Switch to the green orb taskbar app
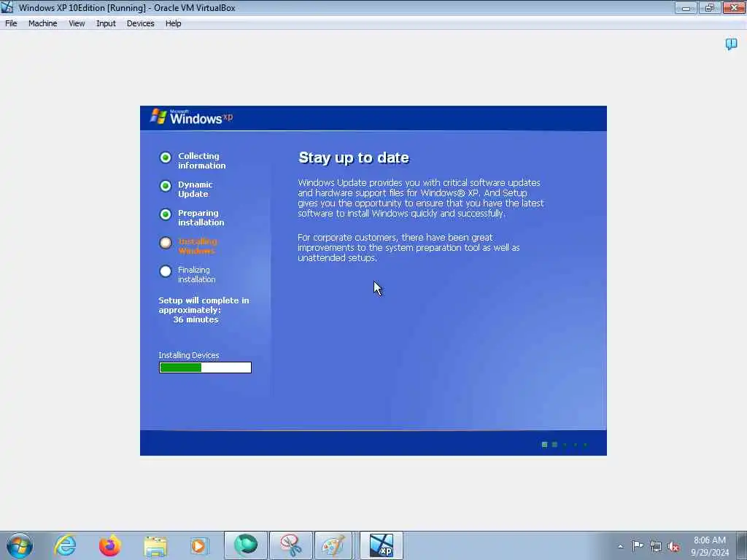The height and width of the screenshot is (560, 747). [x=246, y=545]
